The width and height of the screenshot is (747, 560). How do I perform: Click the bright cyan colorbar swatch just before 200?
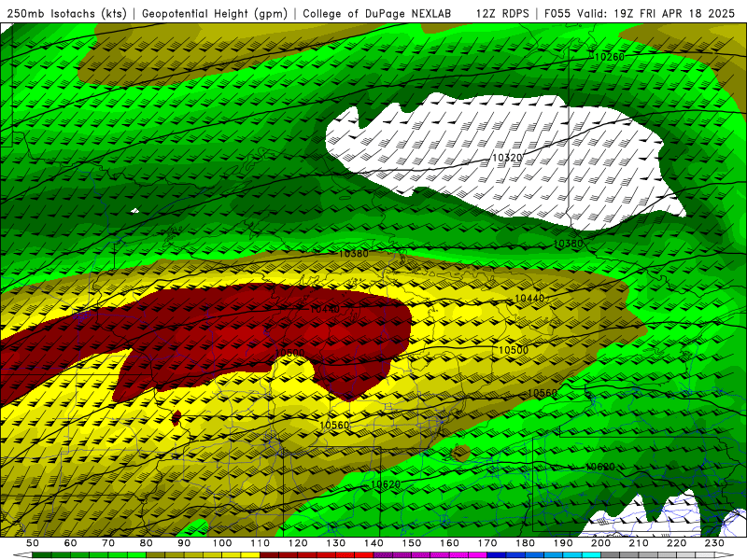[x=592, y=555]
